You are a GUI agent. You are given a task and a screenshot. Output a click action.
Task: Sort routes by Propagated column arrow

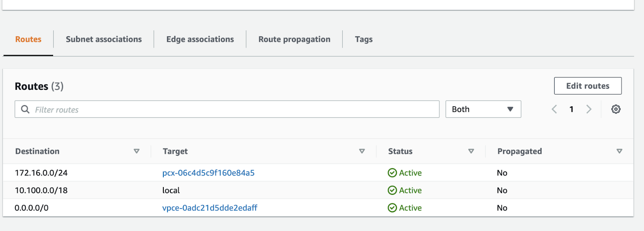619,151
